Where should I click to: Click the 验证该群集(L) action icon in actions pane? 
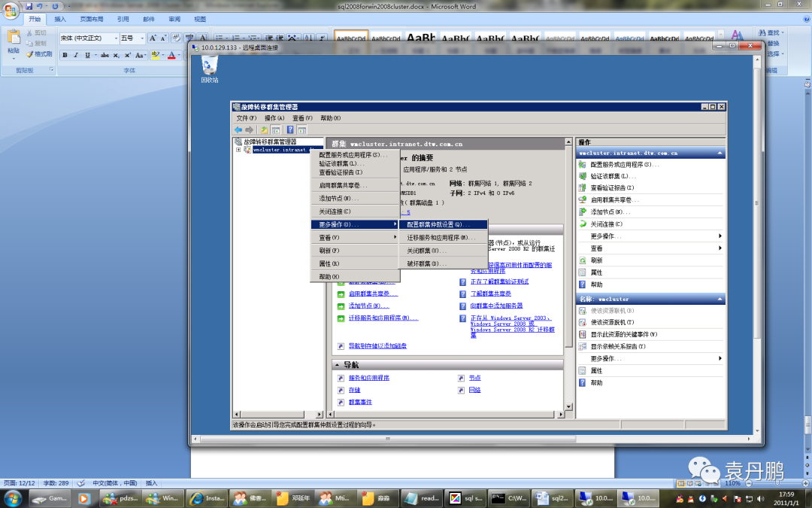click(583, 176)
